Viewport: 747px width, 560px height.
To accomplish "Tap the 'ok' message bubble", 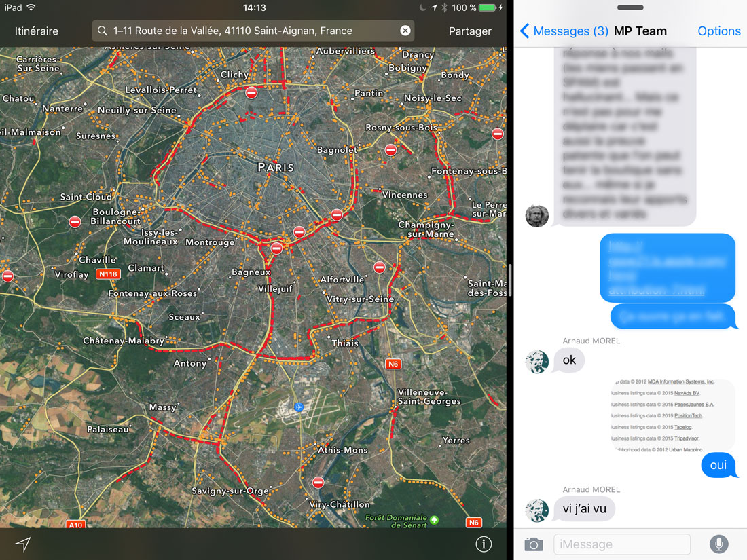I will point(569,360).
